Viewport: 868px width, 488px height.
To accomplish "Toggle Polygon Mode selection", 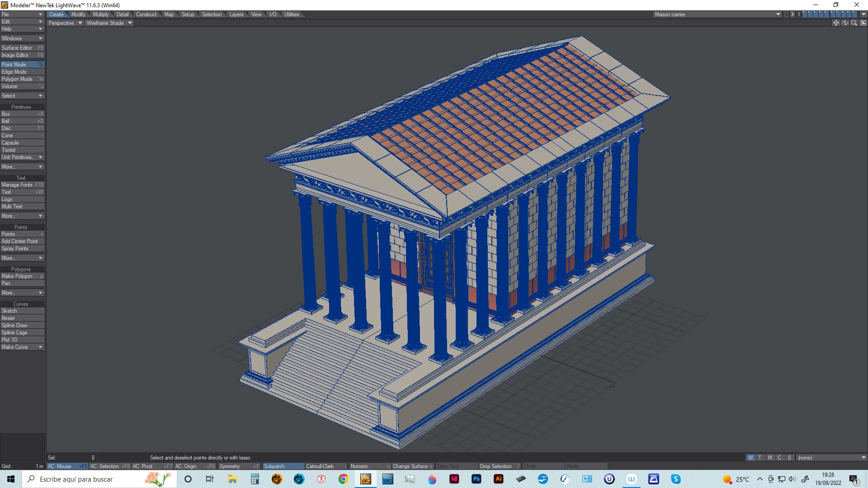I will coord(22,79).
